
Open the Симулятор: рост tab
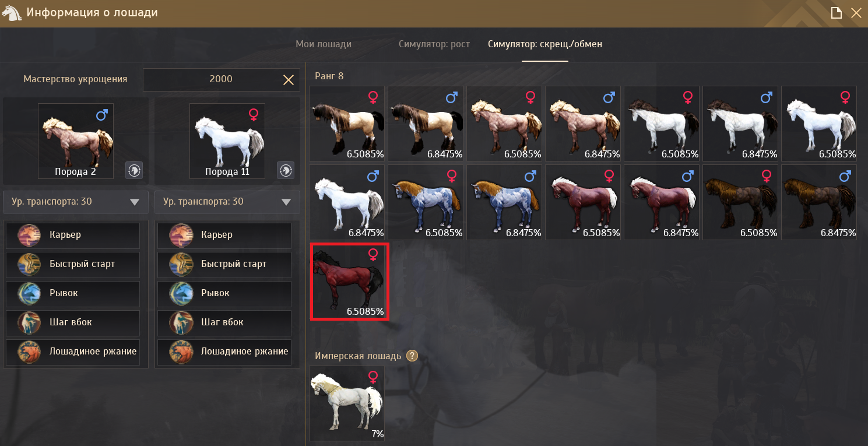coord(434,44)
